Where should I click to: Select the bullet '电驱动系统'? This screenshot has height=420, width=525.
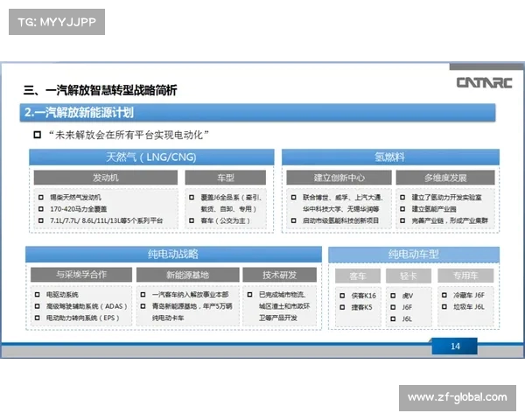coord(62,294)
